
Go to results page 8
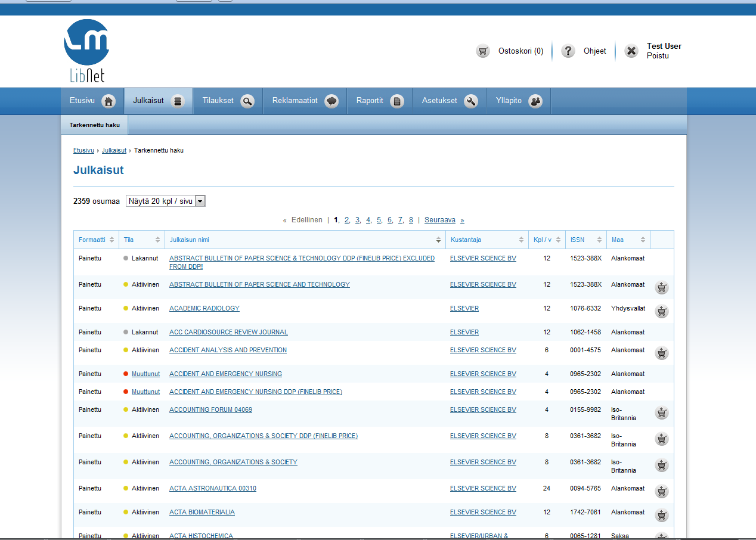coord(411,220)
